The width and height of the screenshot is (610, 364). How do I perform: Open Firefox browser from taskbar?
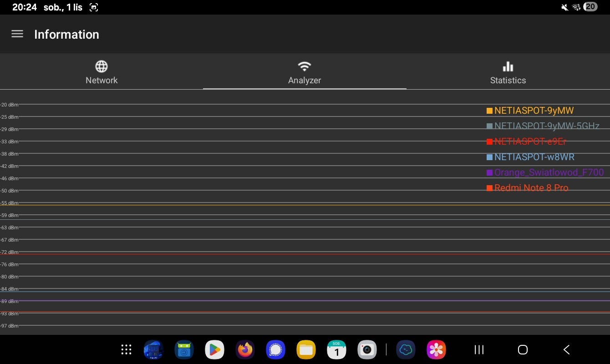245,349
